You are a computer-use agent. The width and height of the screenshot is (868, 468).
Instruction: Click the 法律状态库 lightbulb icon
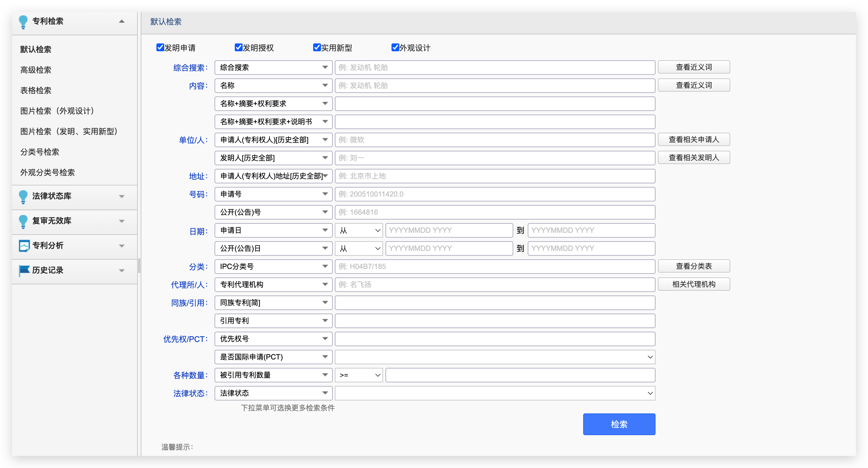[x=23, y=197]
